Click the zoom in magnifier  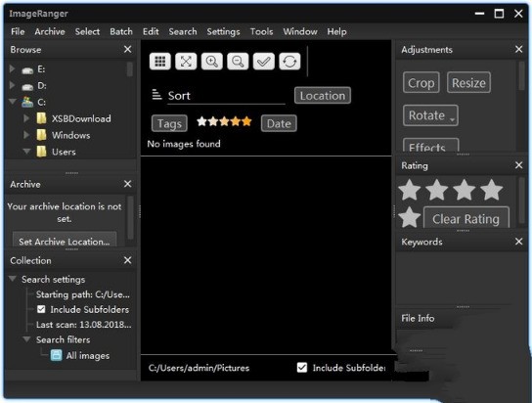pyautogui.click(x=211, y=62)
